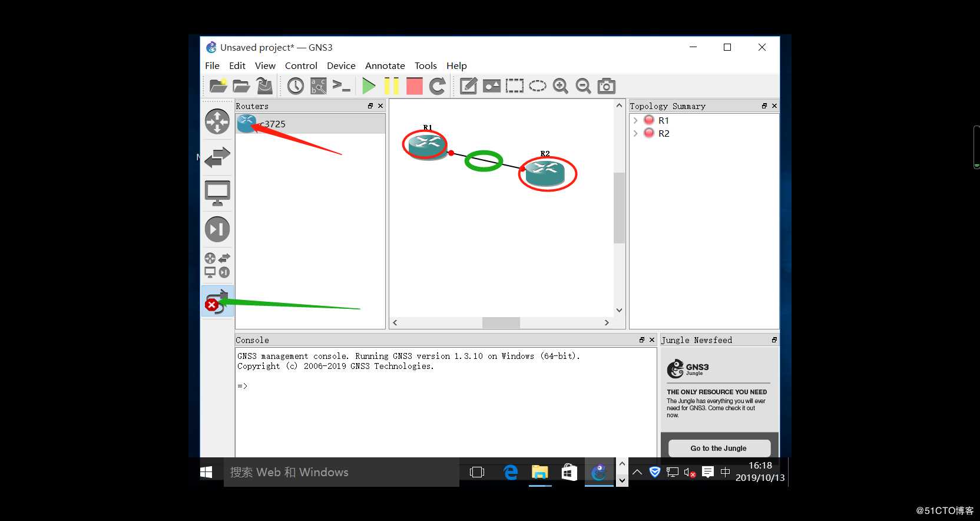The image size is (980, 521).
Task: Undock the Console panel
Action: [x=642, y=340]
